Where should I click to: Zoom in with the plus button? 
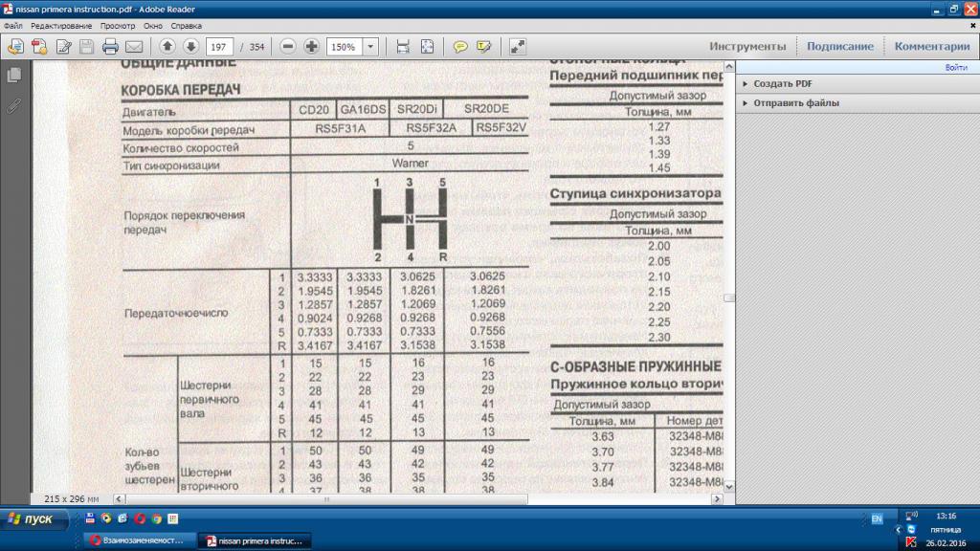[x=311, y=46]
